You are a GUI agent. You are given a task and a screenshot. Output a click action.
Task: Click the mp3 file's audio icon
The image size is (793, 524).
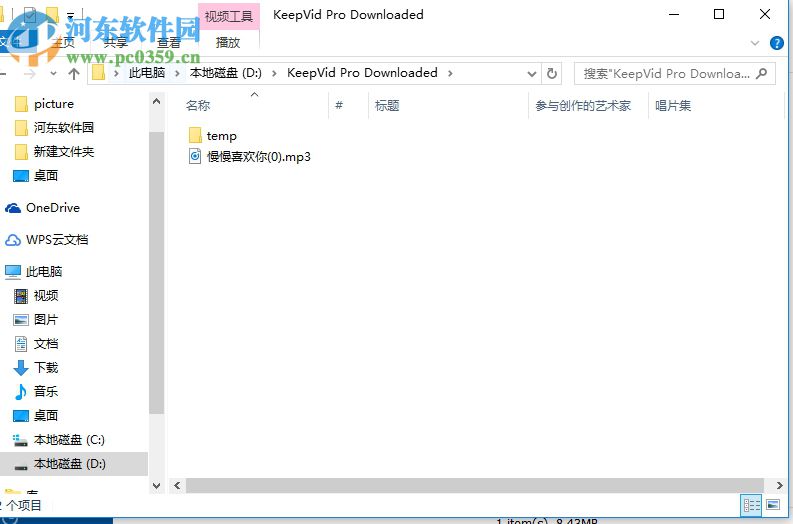195,157
